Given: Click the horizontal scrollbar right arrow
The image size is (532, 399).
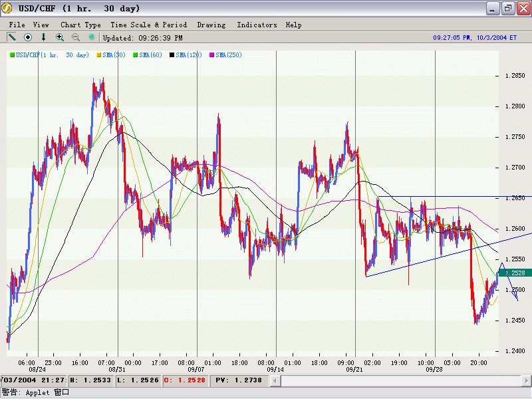Looking at the screenshot, I should tap(526, 380).
